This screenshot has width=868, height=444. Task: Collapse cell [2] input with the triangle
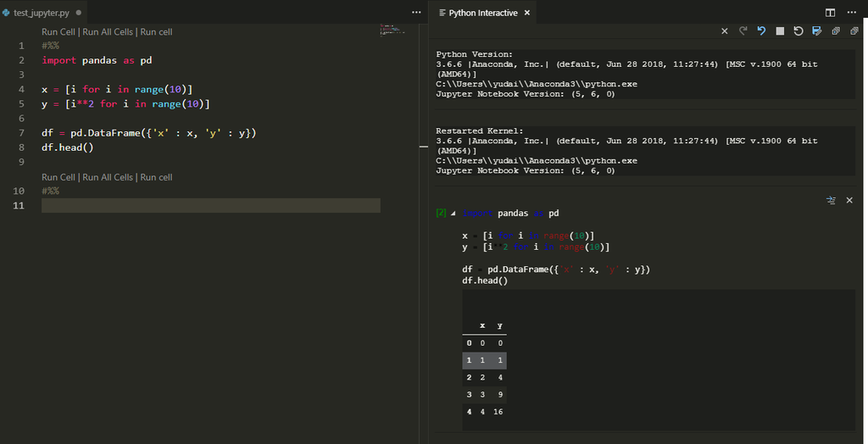(453, 214)
